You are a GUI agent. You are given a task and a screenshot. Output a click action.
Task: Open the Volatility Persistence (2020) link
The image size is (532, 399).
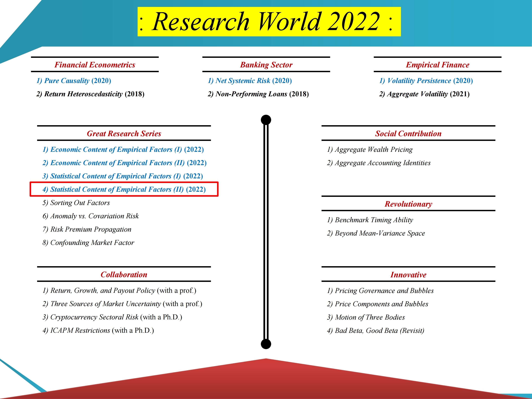(x=426, y=81)
